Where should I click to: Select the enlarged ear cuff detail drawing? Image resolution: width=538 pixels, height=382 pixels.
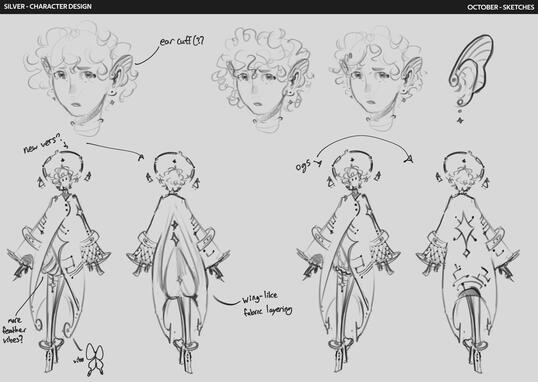point(472,79)
